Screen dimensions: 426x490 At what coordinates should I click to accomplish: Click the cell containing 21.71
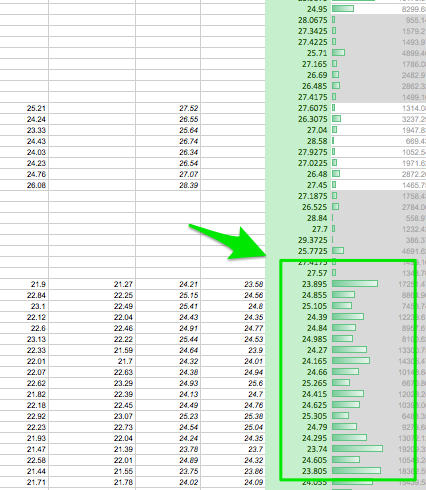(x=24, y=482)
